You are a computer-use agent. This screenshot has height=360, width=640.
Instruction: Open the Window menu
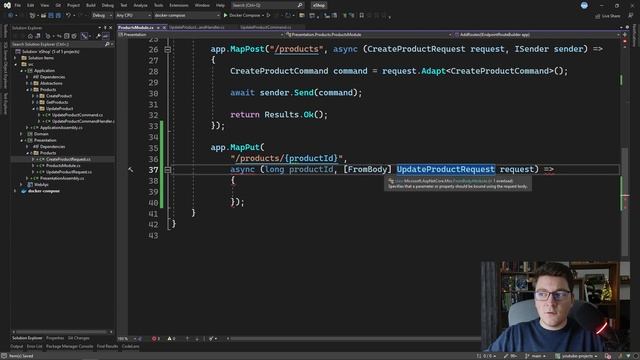202,5
